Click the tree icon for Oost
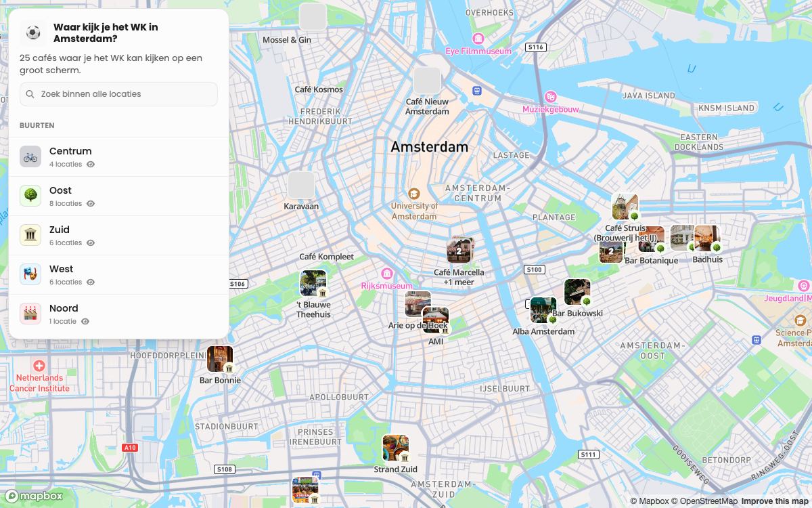Screen dimensions: 812x508 pyautogui.click(x=30, y=196)
